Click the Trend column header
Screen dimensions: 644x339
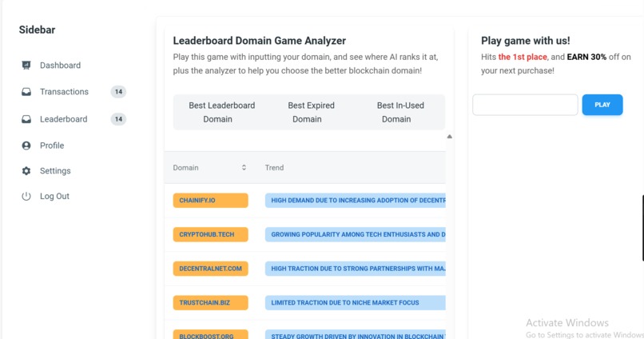pyautogui.click(x=274, y=168)
